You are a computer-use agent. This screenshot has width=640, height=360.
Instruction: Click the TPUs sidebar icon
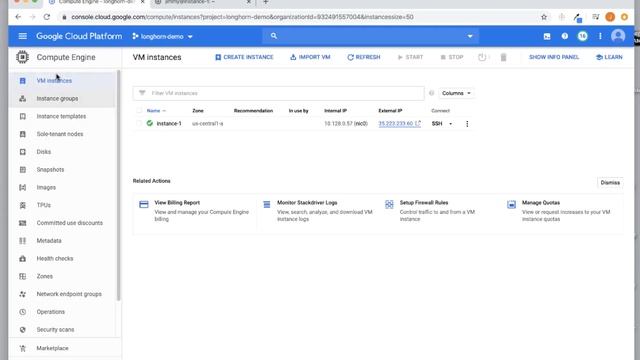click(x=22, y=205)
